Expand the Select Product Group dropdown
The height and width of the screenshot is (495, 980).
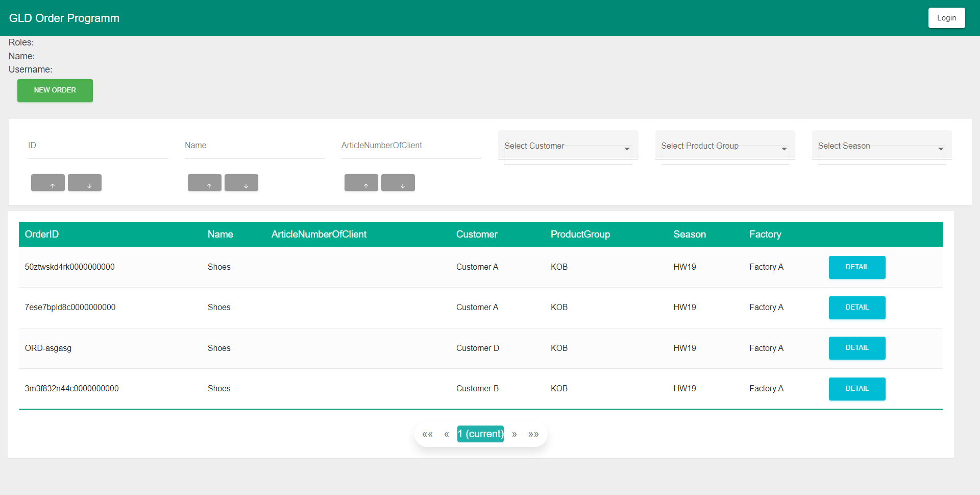pyautogui.click(x=724, y=146)
